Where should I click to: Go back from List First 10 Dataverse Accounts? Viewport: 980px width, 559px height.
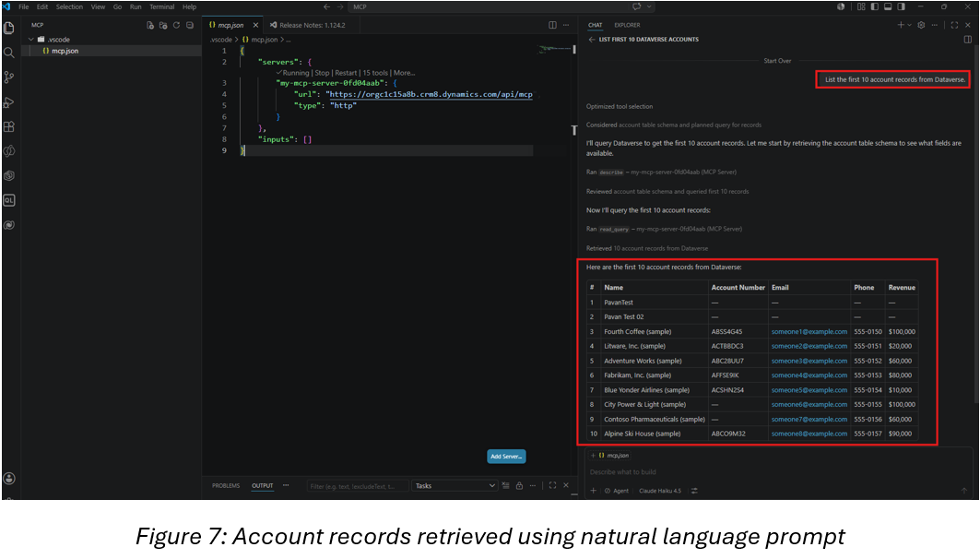coord(592,40)
